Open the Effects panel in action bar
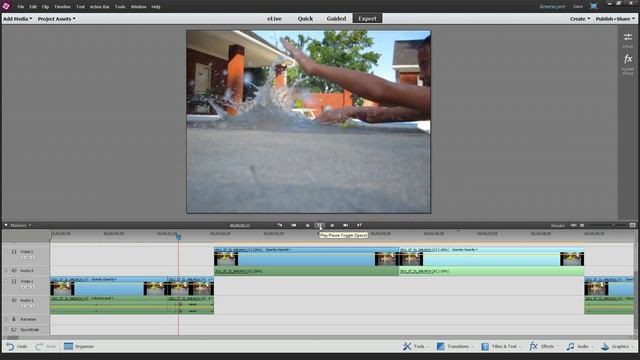This screenshot has width=640, height=360. 543,347
